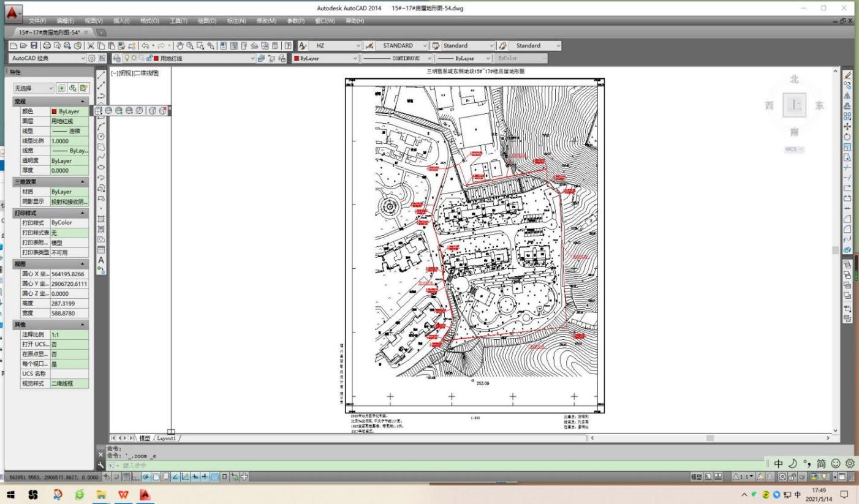859x504 pixels.
Task: Open the 编辑(E) menu
Action: coord(66,21)
